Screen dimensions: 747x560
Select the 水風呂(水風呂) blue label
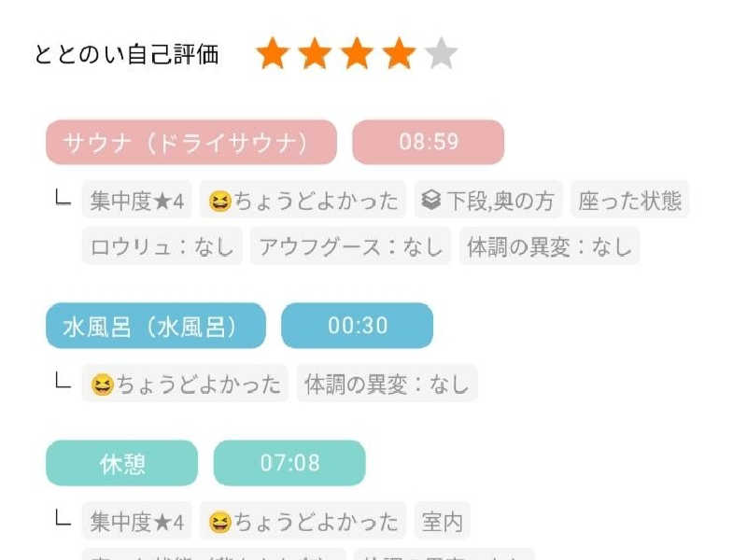156,326
